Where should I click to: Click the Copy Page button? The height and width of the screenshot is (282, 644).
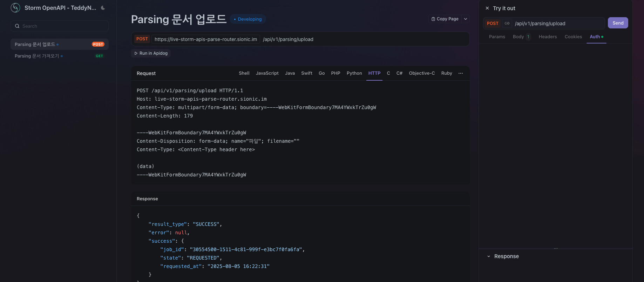(x=445, y=19)
